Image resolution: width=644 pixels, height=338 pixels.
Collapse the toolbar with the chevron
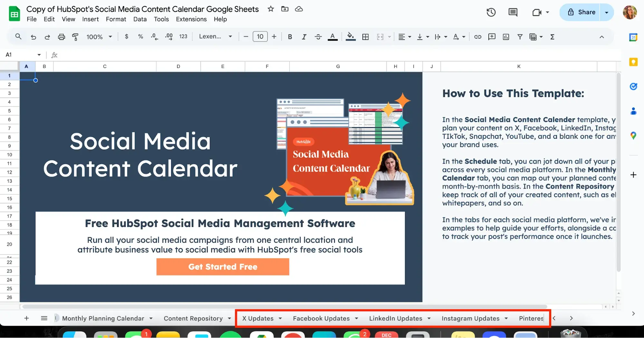[x=602, y=36]
